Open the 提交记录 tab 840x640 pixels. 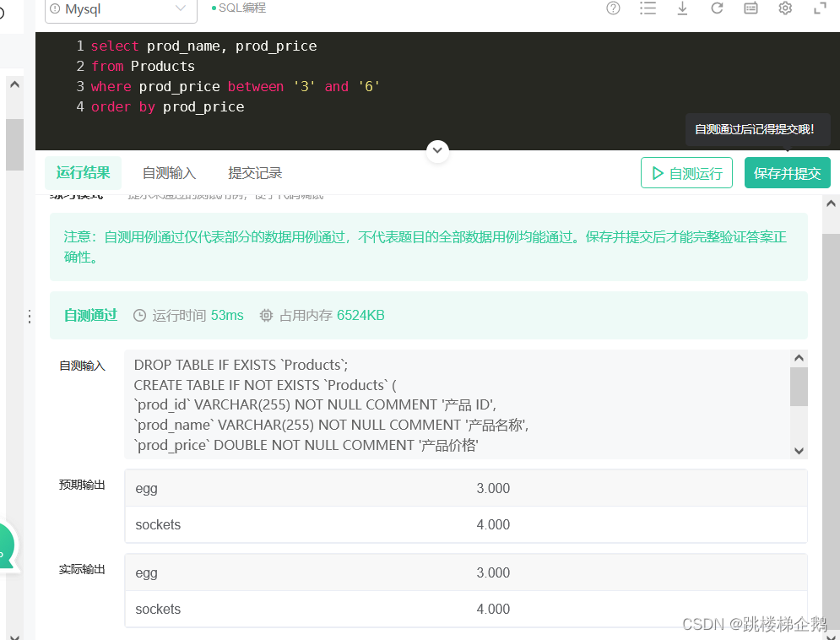[x=254, y=172]
